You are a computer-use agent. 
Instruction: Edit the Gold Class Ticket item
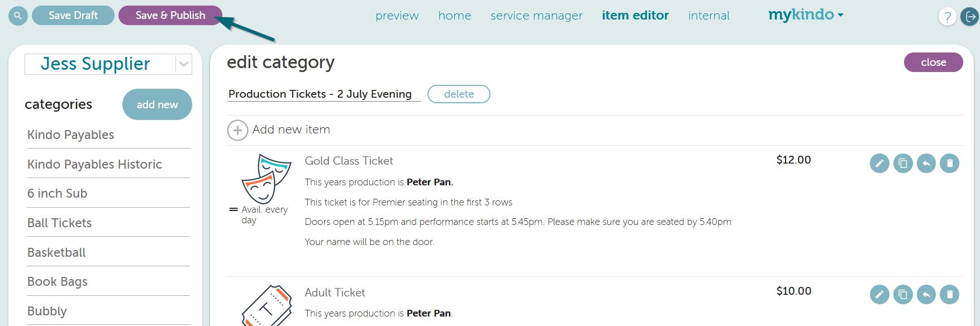coord(879,163)
